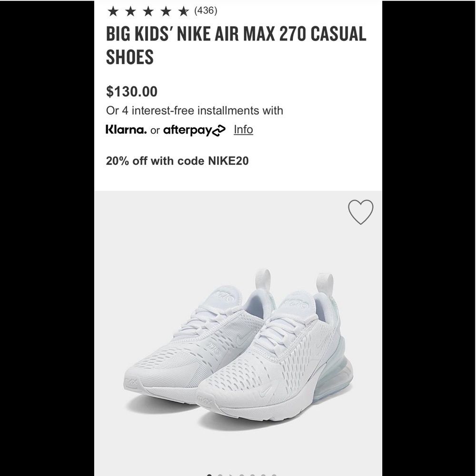This screenshot has width=476, height=476.
Task: Select the second carousel dot
Action: point(220,475)
